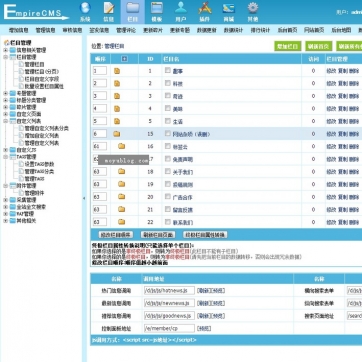The image size is (362, 362).
Task: Check the box for column ID 1
Action: [168, 70]
